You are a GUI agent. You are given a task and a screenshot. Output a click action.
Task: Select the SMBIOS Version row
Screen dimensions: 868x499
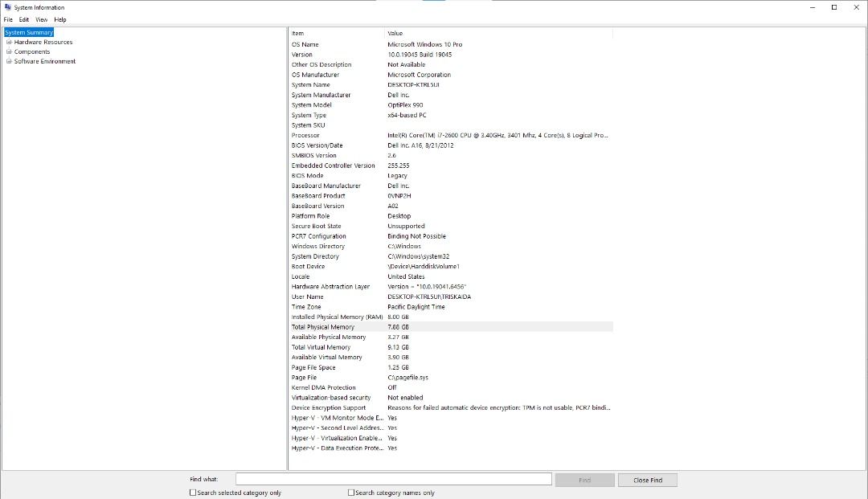(451, 155)
